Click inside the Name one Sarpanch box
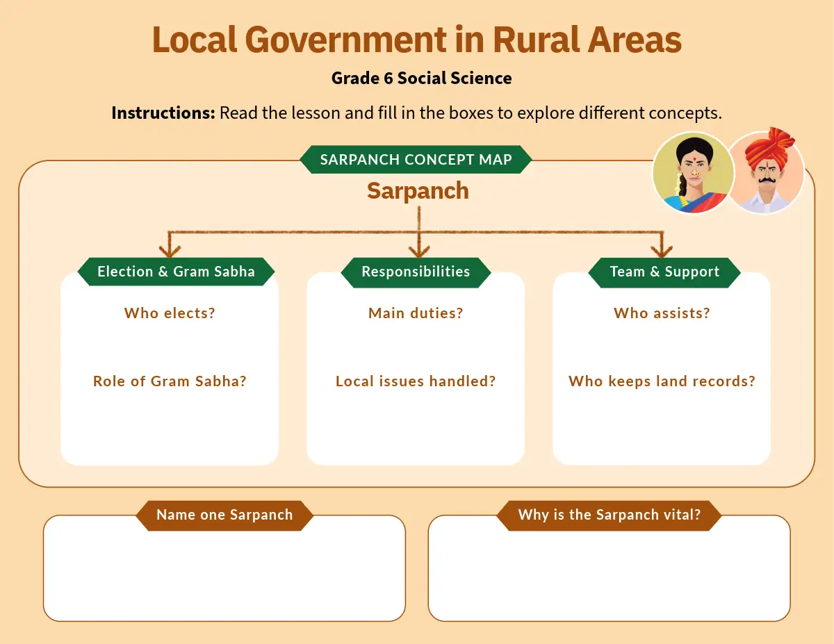The image size is (834, 644). pos(224,577)
